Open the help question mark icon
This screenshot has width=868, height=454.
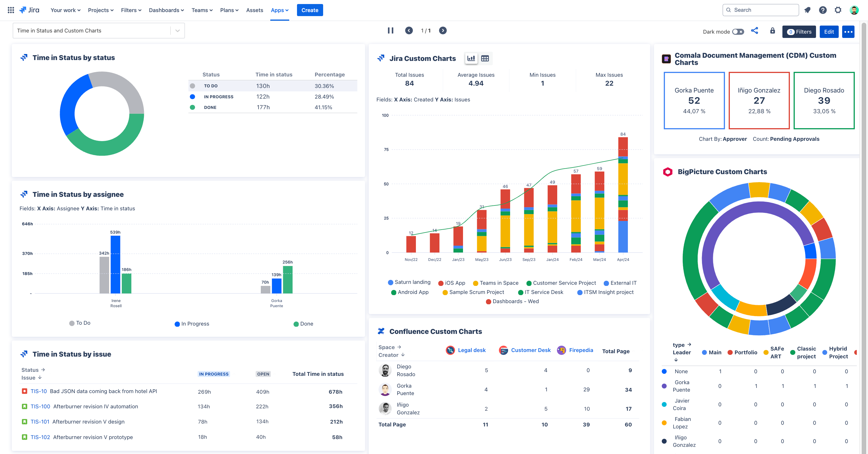pyautogui.click(x=823, y=10)
